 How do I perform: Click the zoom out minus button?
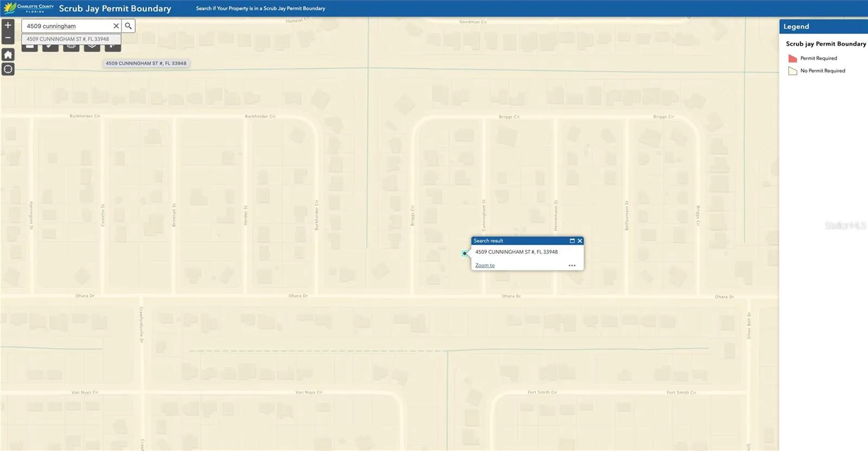pyautogui.click(x=8, y=38)
